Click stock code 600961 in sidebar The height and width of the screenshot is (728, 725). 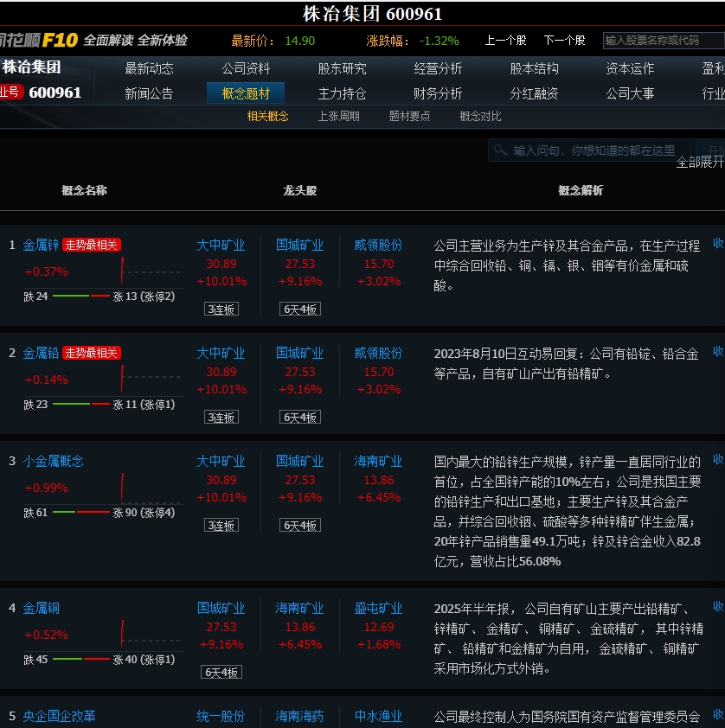coord(55,93)
